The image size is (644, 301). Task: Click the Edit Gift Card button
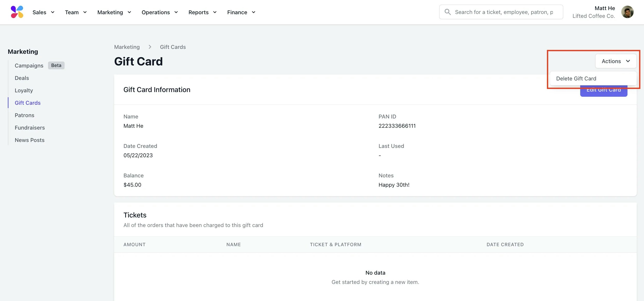603,92
